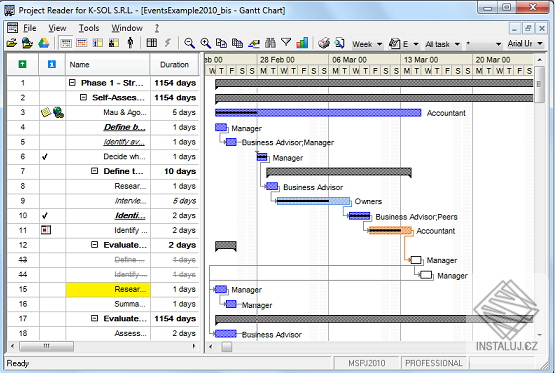Click the green ID column header icon

(x=22, y=64)
